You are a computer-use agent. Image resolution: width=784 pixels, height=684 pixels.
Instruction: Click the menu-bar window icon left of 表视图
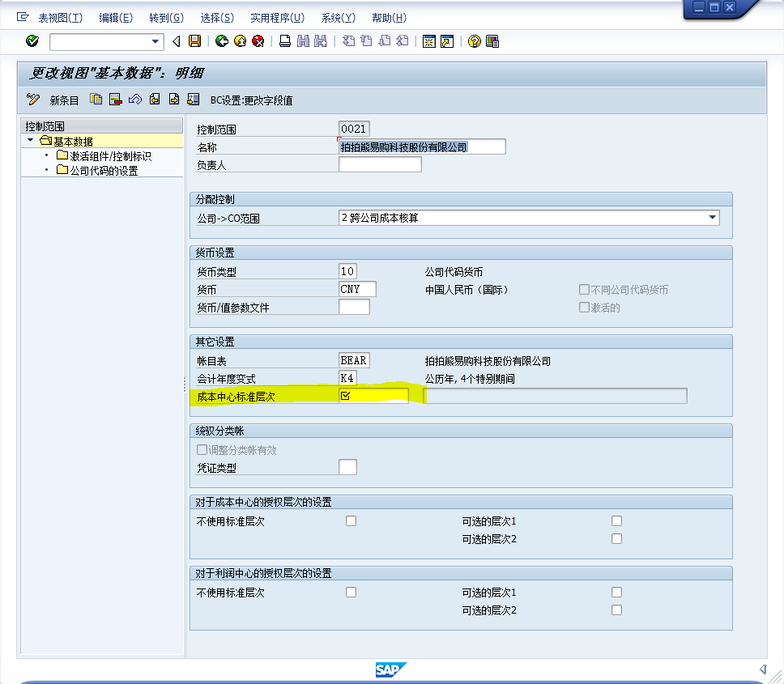pyautogui.click(x=23, y=18)
